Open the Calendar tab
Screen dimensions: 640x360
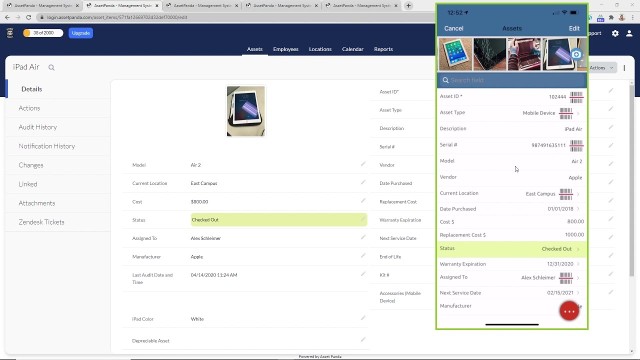[x=353, y=49]
